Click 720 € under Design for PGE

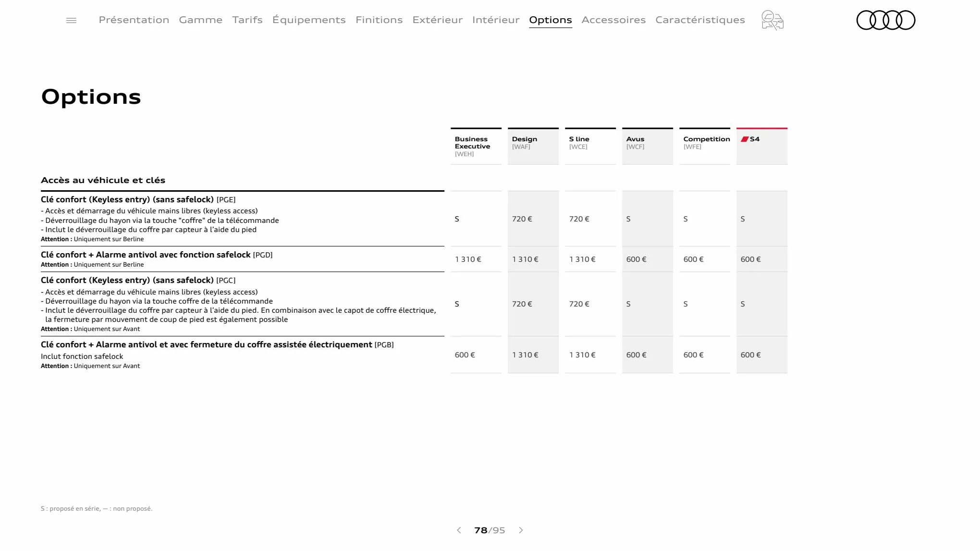(522, 219)
